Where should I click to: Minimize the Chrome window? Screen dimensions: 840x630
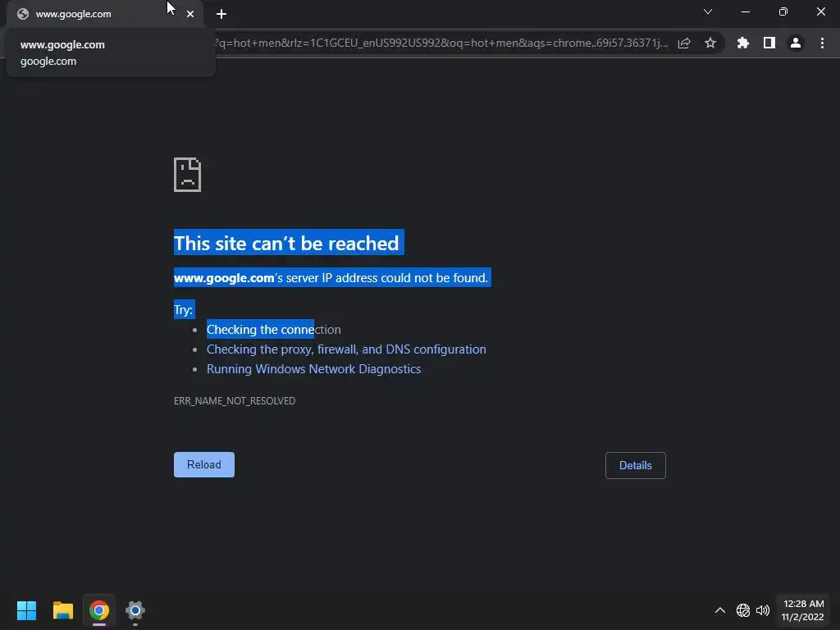[x=746, y=11]
